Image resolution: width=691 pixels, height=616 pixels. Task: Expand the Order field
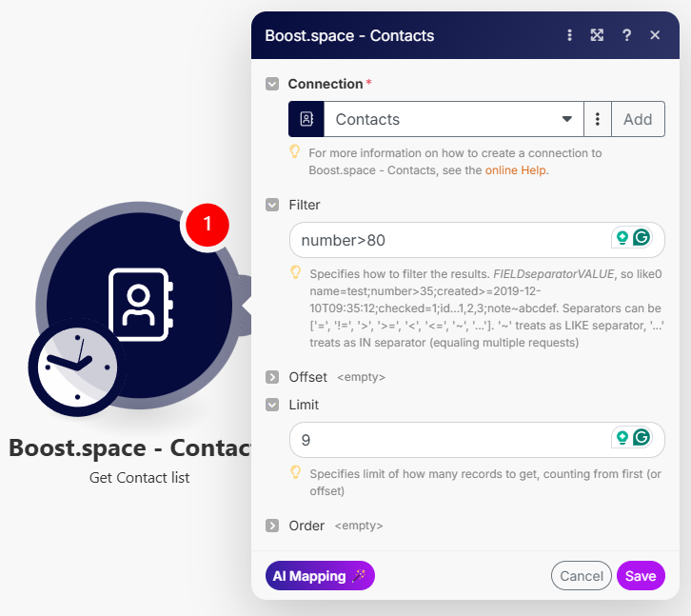pos(272,526)
